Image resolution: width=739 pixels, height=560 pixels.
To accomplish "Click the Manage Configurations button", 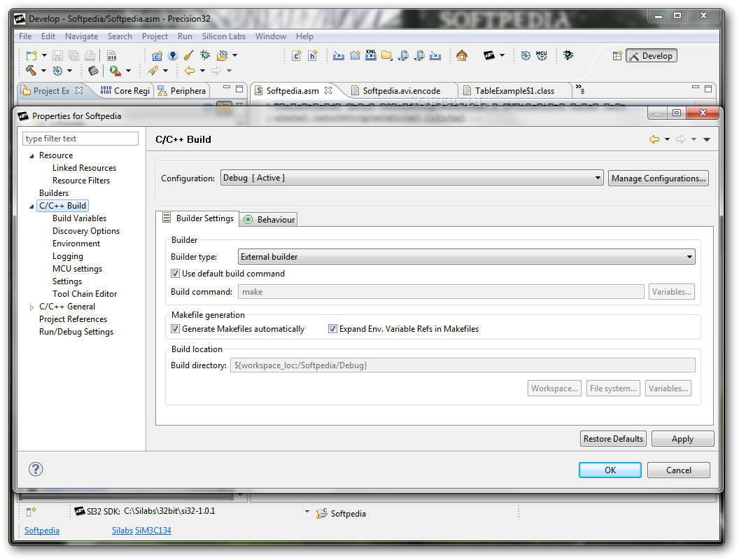I will 658,178.
